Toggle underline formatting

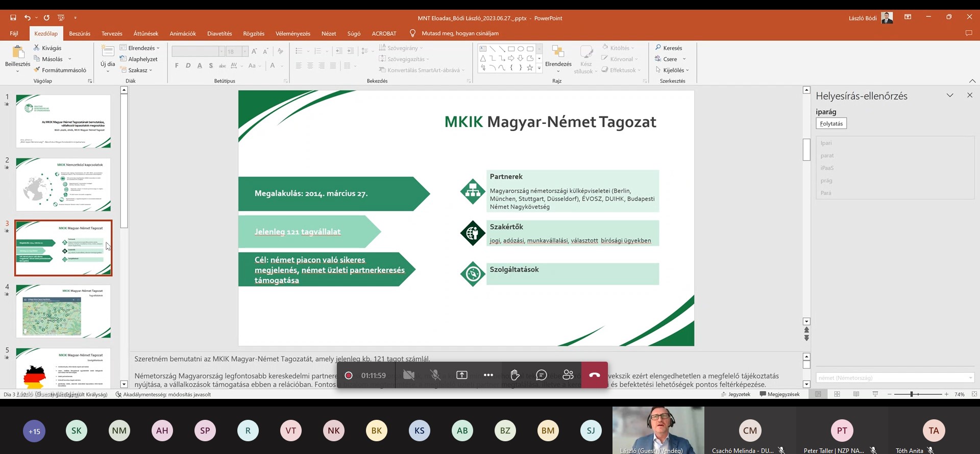[200, 65]
